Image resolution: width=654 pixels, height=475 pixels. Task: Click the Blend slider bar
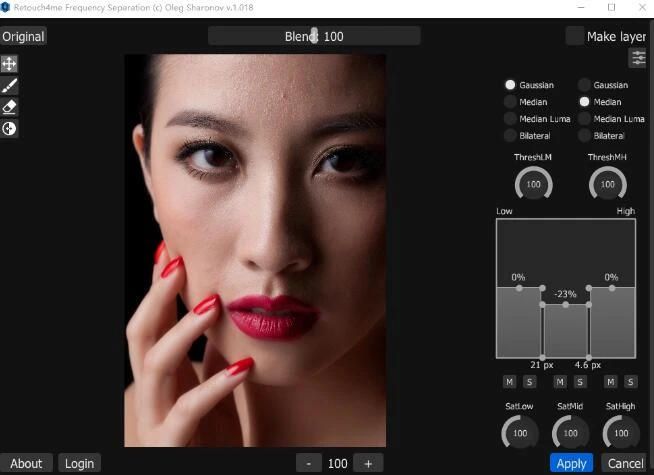coord(314,36)
